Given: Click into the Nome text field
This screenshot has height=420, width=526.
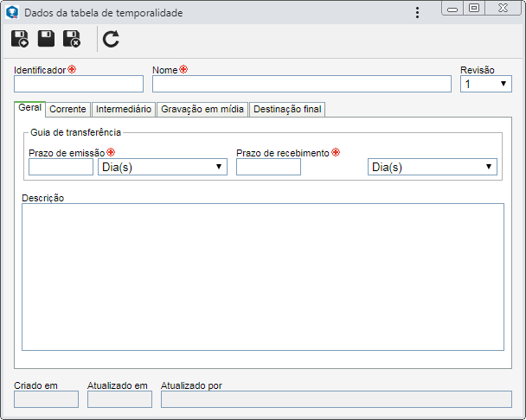Looking at the screenshot, I should tap(302, 84).
